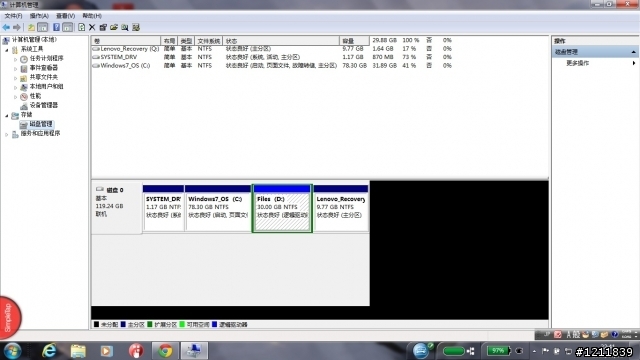Select 性能 in the tree
The image size is (640, 360).
coord(35,96)
